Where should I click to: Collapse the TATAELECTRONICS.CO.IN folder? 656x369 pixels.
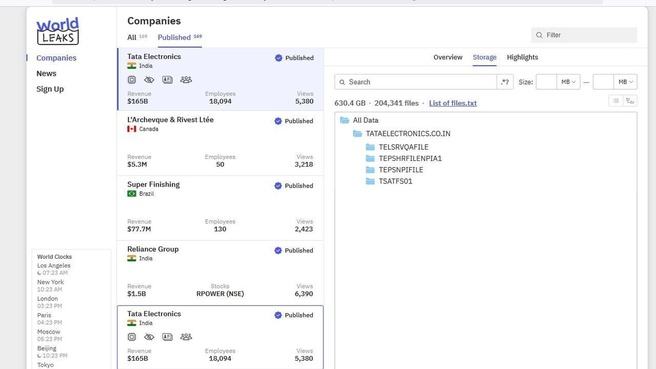point(357,133)
